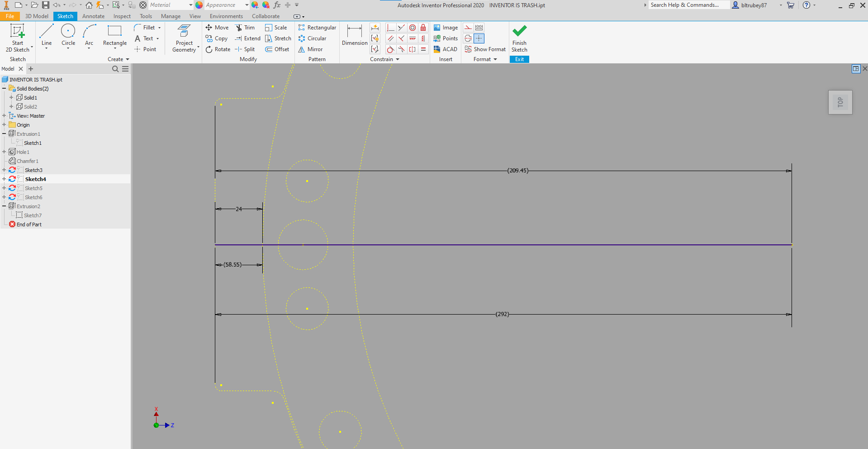The image size is (868, 449).
Task: Switch to the Annotate tab
Action: (x=93, y=16)
